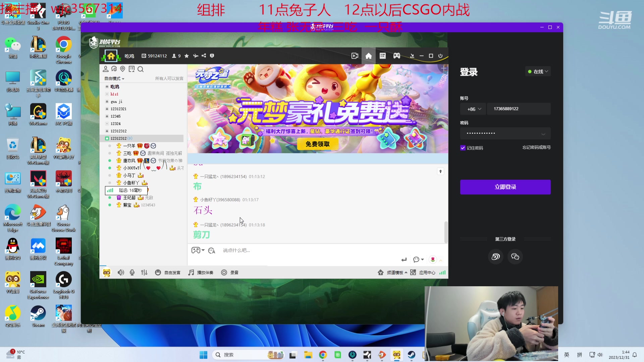
Task: Click the Windows Start button
Action: click(203, 355)
